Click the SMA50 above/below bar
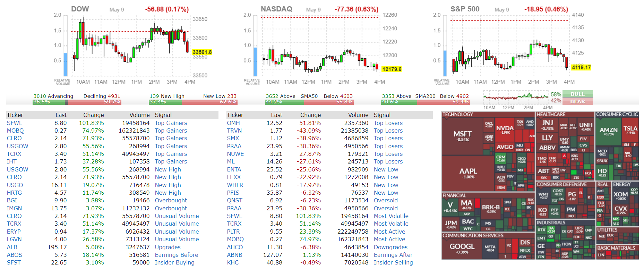 tap(309, 102)
